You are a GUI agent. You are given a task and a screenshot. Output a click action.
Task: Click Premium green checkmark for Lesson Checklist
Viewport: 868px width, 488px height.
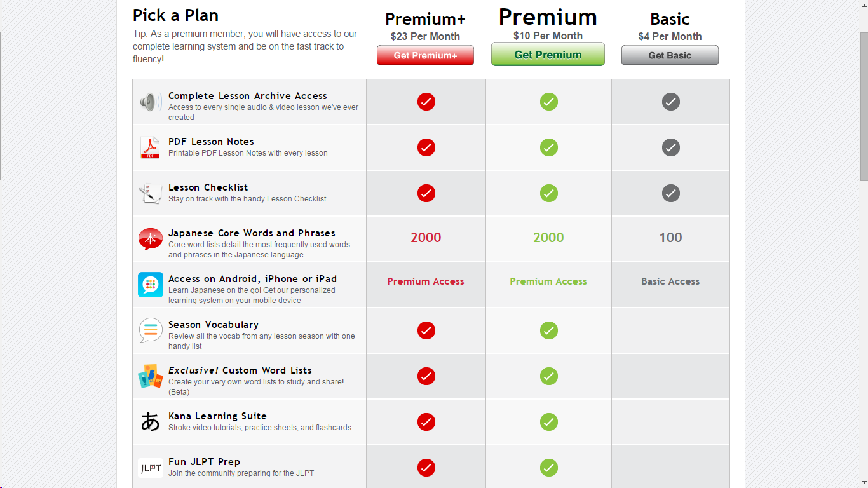[x=549, y=193]
